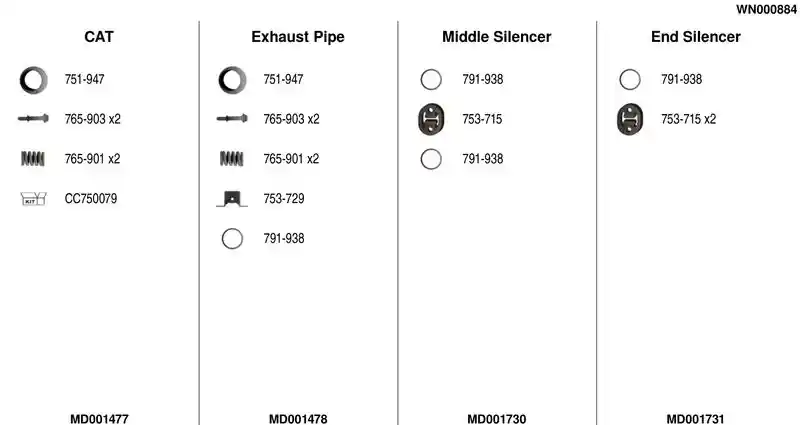This screenshot has width=800, height=425.
Task: Select End Silencer rubber hanger icon
Action: click(630, 119)
